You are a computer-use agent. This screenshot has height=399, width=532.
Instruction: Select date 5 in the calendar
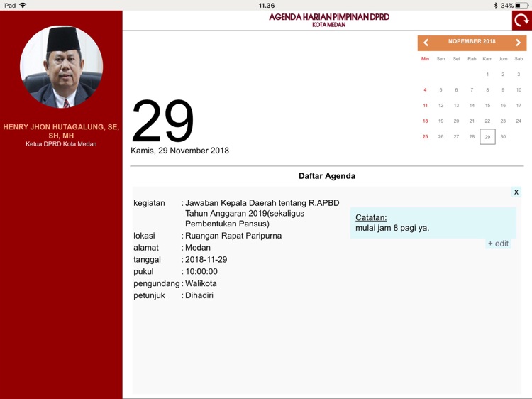pyautogui.click(x=440, y=90)
